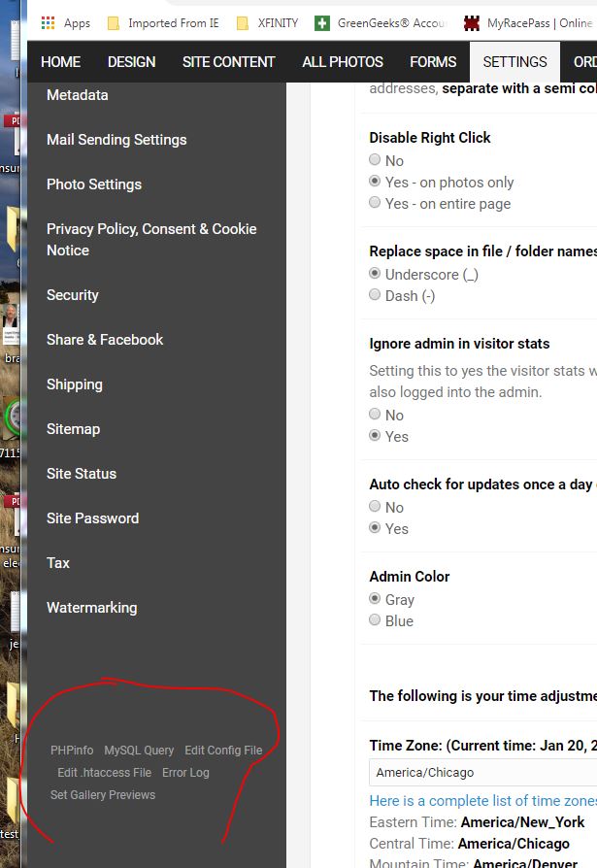Viewport: 597px width, 868px height.
Task: Select No for auto check for updates
Action: [x=375, y=506]
